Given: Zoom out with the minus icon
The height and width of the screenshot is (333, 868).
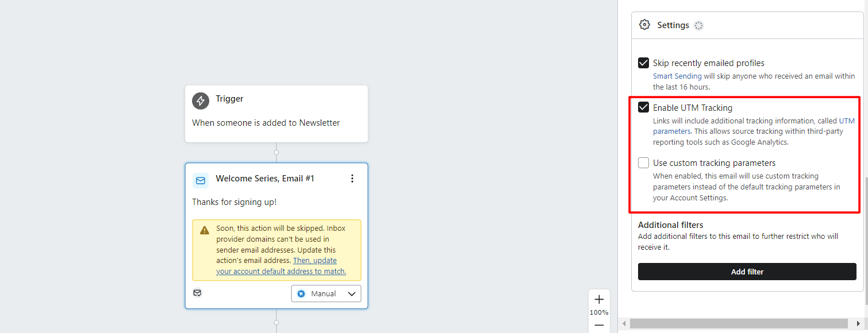Looking at the screenshot, I should point(599,325).
